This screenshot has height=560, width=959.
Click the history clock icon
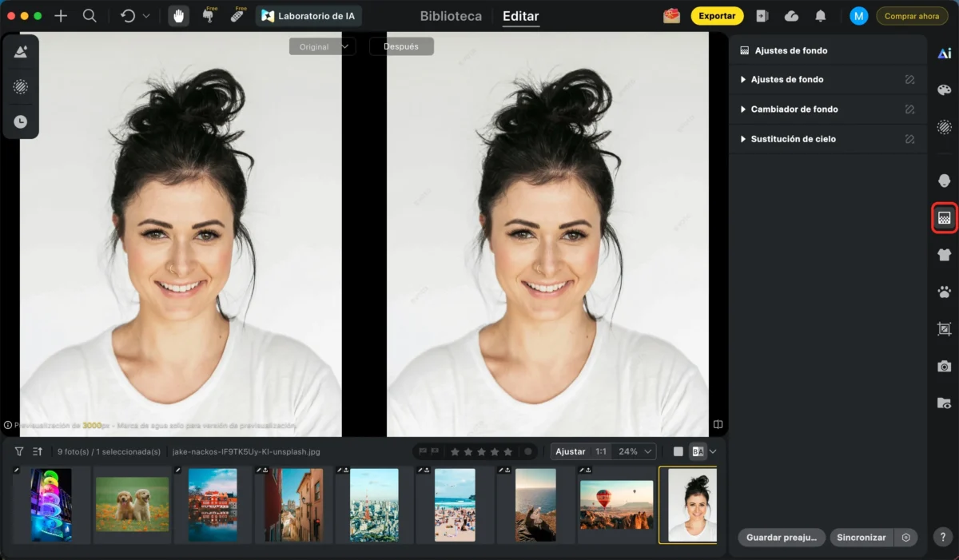pyautogui.click(x=21, y=121)
